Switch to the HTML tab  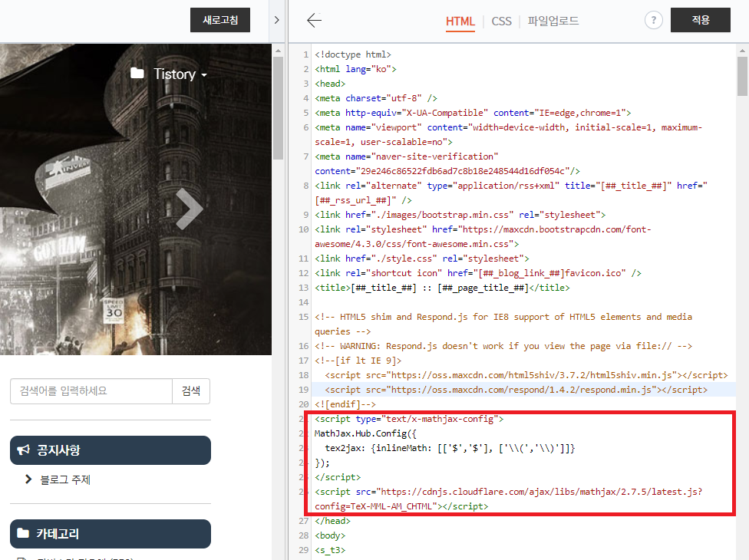coord(460,21)
